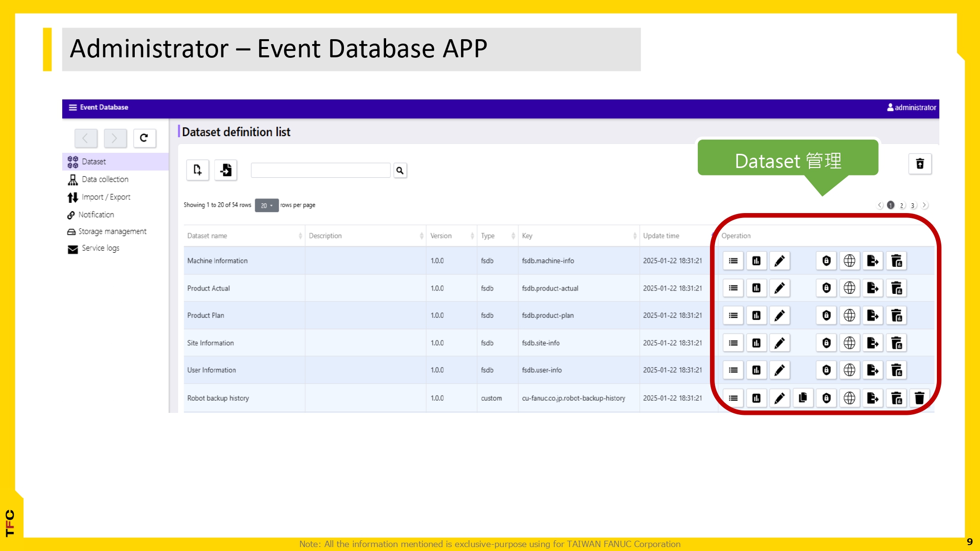Go to page 3 of results
Viewport: 980px width, 551px height.
[913, 205]
